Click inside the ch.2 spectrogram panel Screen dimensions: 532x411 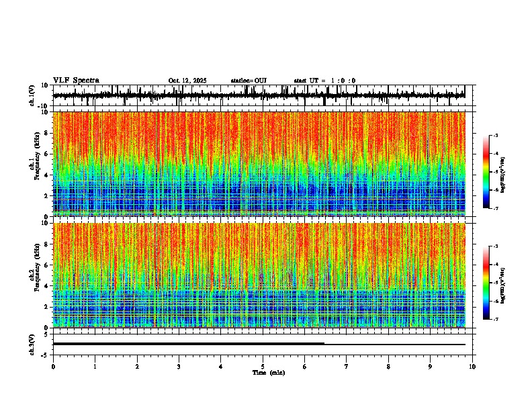click(x=259, y=275)
